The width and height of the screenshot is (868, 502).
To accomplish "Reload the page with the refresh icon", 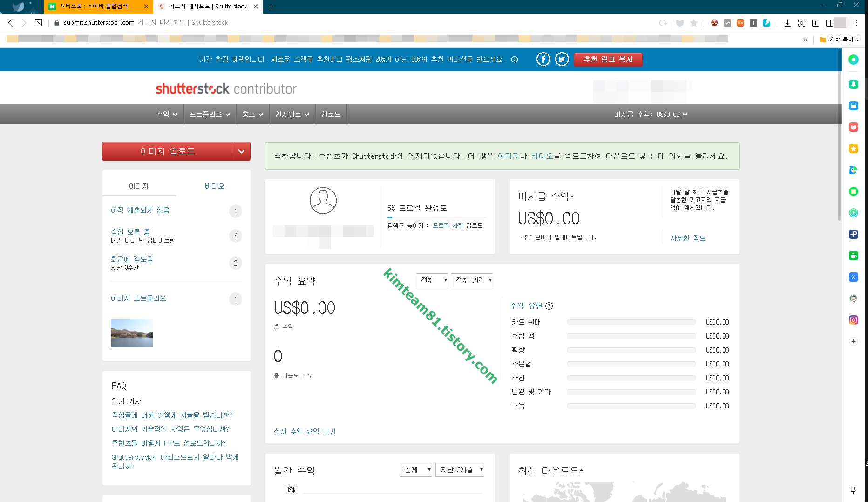I will point(663,22).
